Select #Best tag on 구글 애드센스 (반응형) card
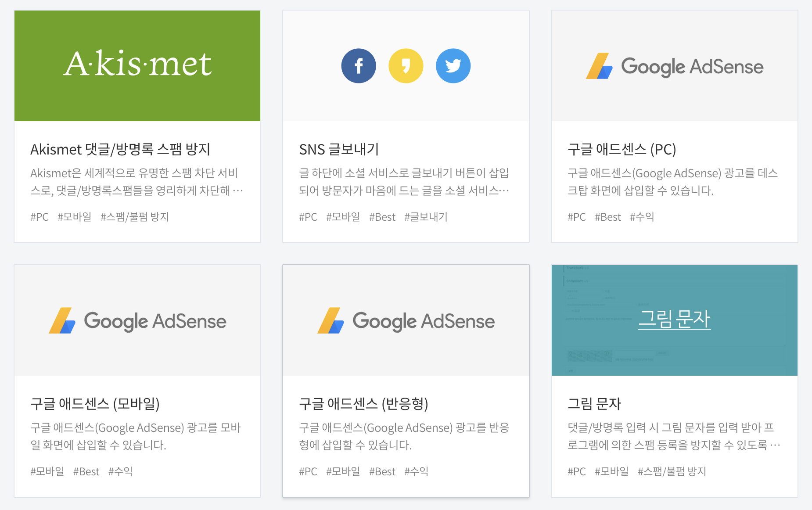This screenshot has width=812, height=510. (382, 471)
